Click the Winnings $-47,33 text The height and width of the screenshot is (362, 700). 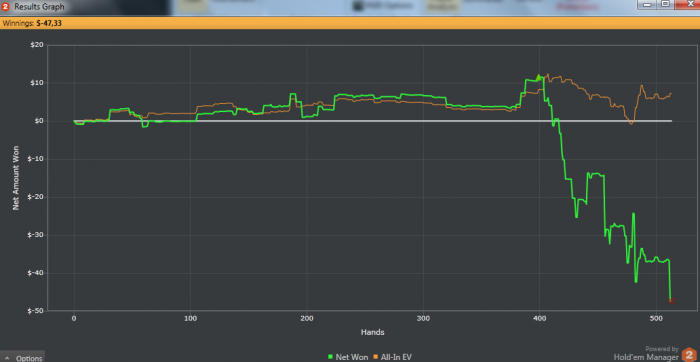click(x=32, y=23)
